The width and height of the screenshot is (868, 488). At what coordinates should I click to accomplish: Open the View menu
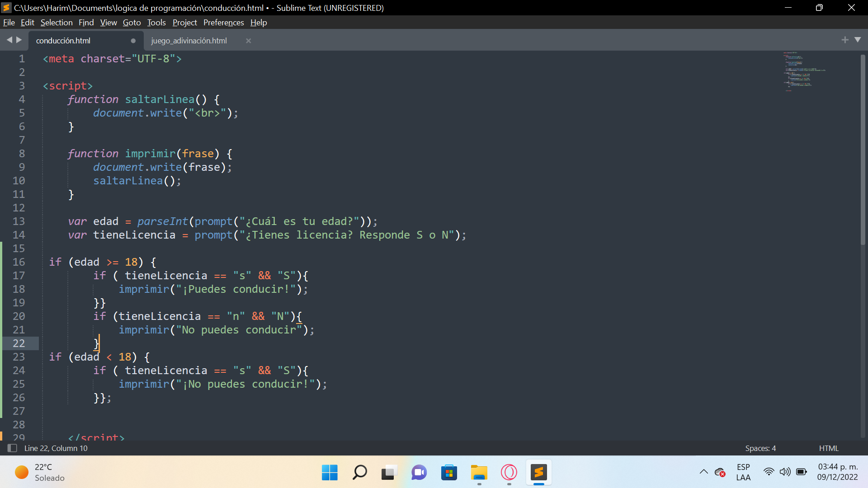point(108,23)
